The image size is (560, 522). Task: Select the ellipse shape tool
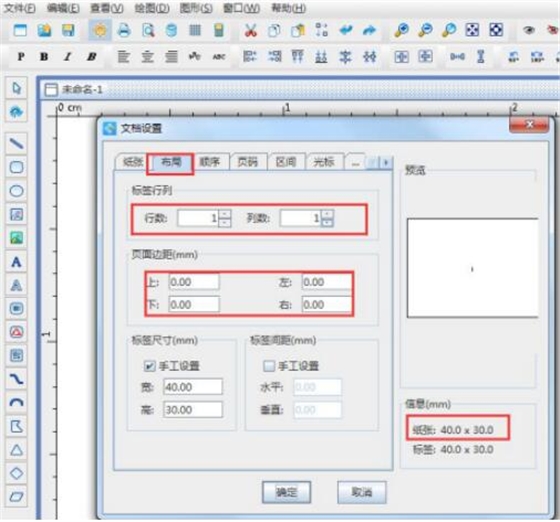point(16,191)
